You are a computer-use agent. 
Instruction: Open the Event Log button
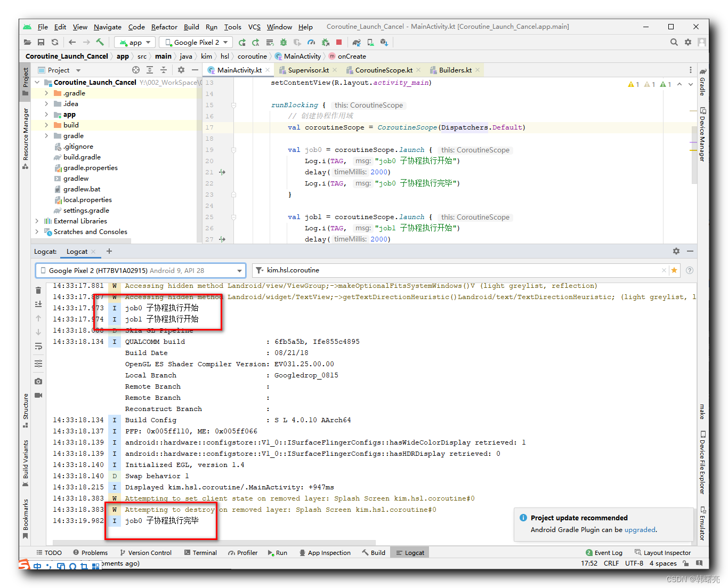point(604,553)
